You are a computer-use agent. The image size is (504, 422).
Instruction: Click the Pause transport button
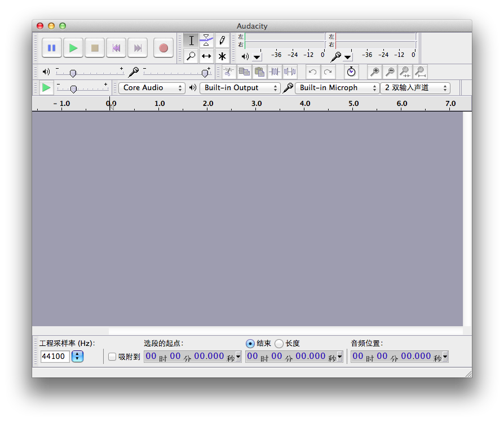52,48
